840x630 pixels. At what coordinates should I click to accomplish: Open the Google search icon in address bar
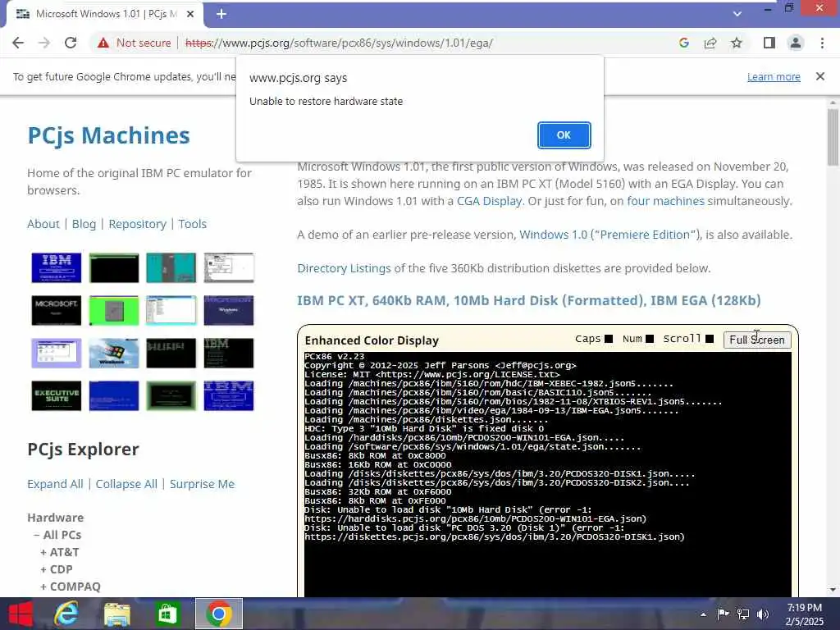point(683,43)
